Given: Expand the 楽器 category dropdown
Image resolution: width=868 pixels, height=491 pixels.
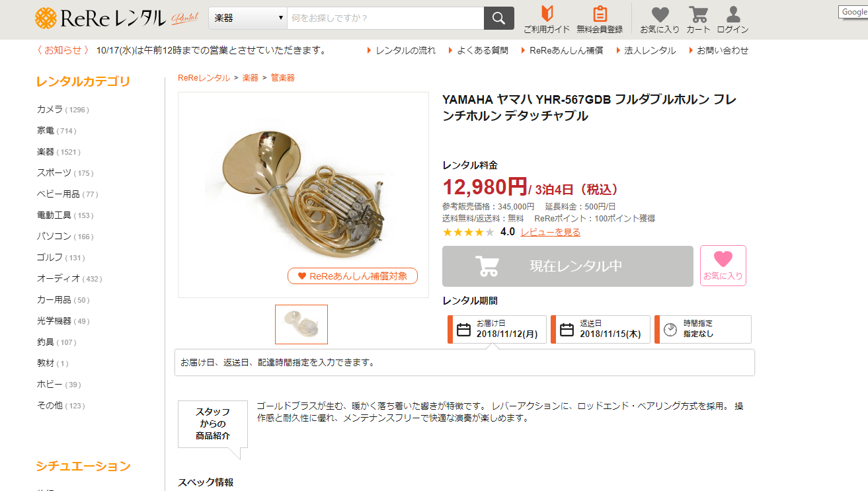Looking at the screenshot, I should click(x=248, y=19).
